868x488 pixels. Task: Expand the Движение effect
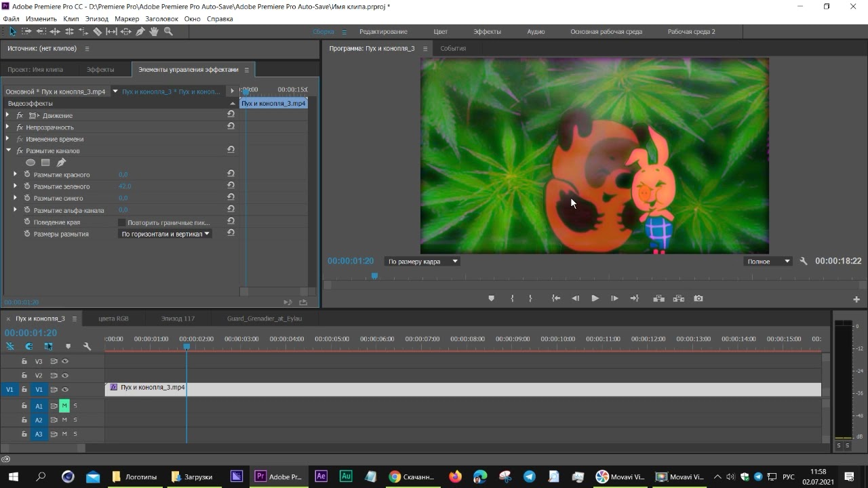[7, 115]
